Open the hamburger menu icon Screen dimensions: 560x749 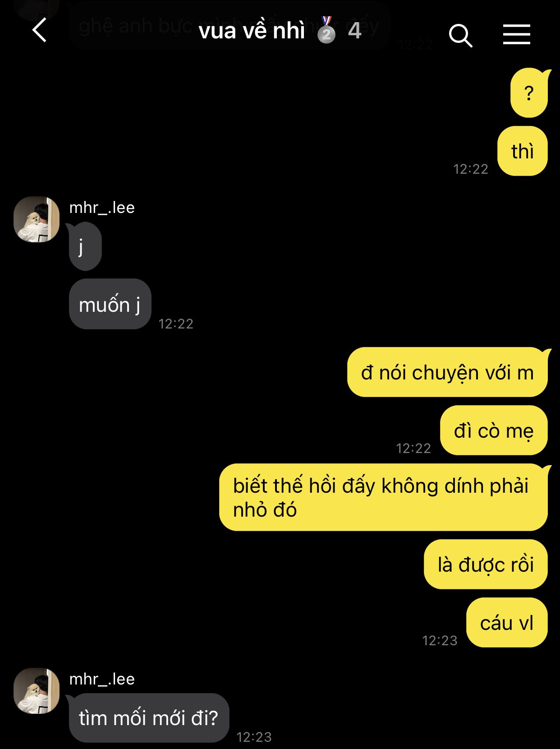coord(517,34)
